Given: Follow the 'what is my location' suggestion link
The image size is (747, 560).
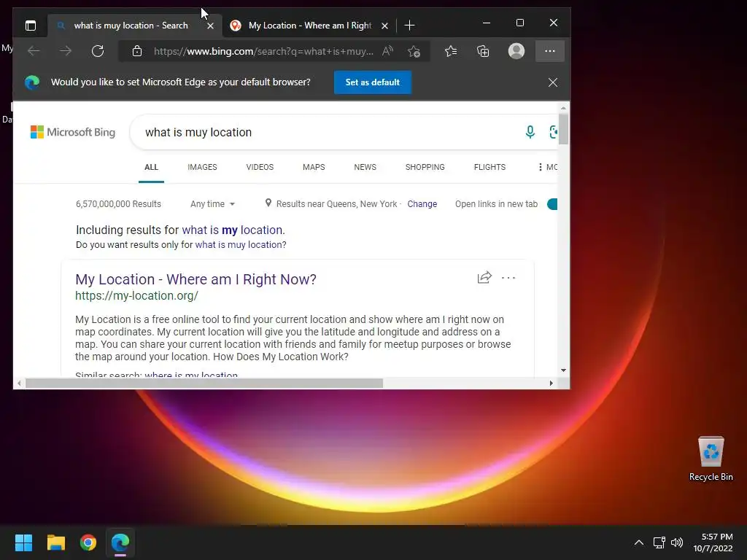Looking at the screenshot, I should [233, 230].
